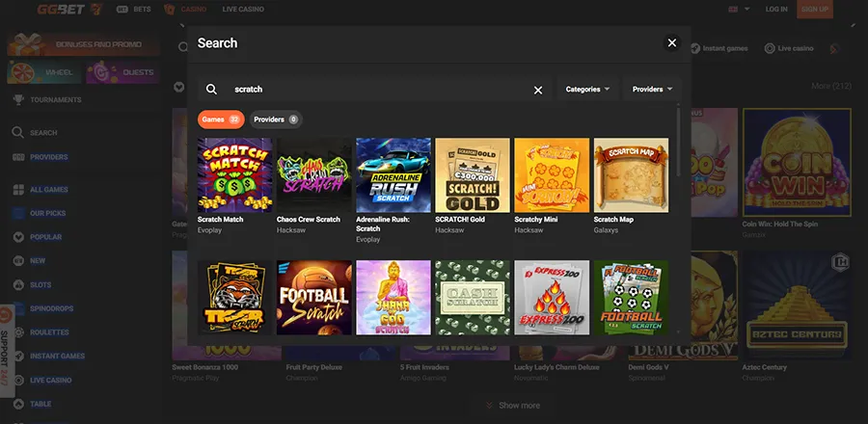
Task: Open Coin Win Hold The Spin thumbnail
Action: pos(797,163)
